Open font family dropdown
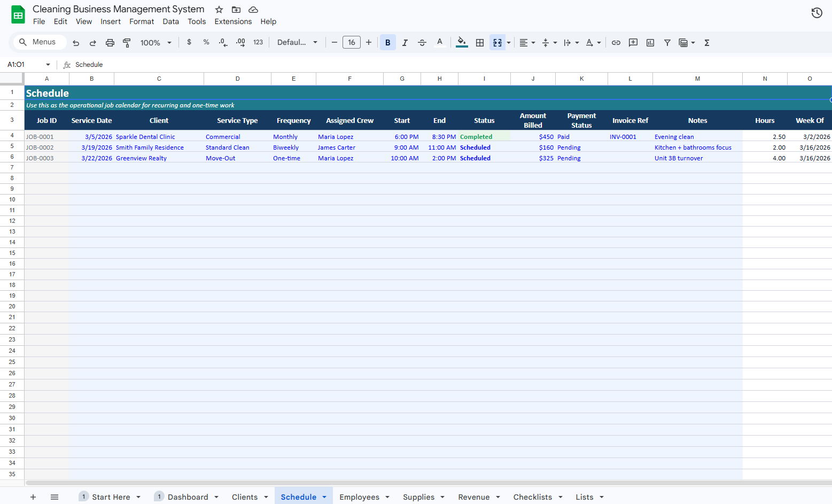 pyautogui.click(x=297, y=42)
